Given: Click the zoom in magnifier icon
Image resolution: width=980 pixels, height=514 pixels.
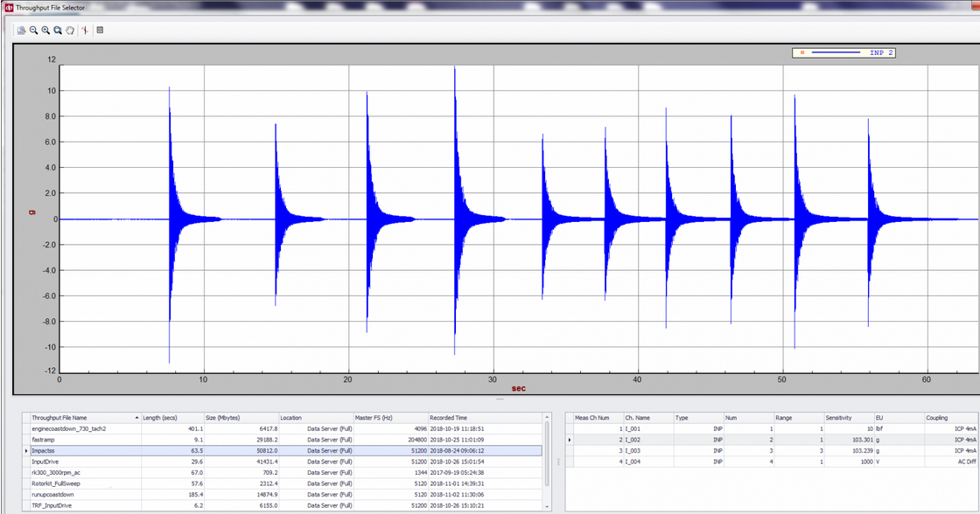Looking at the screenshot, I should click(x=45, y=31).
